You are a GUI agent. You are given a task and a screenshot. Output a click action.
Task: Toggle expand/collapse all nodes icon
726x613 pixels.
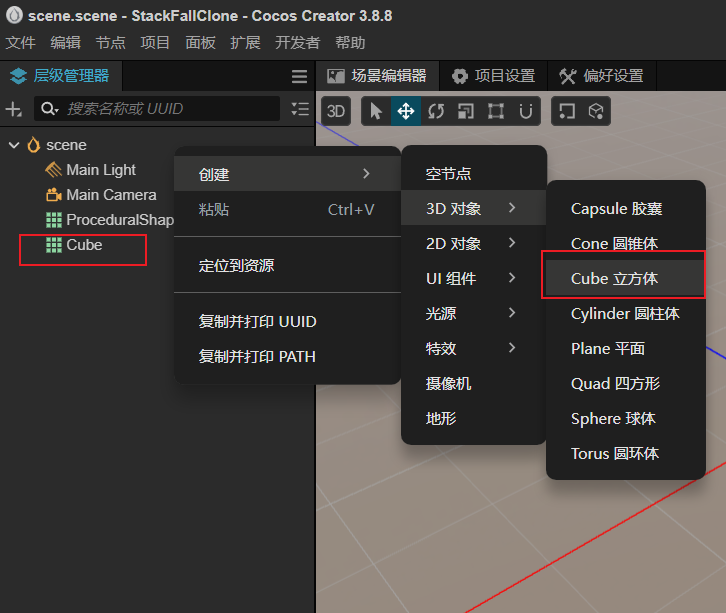click(x=300, y=109)
